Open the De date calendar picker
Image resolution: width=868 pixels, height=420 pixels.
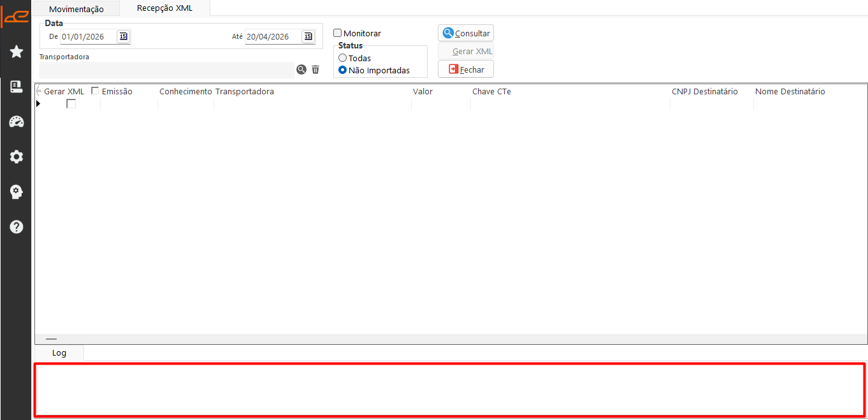coord(124,36)
